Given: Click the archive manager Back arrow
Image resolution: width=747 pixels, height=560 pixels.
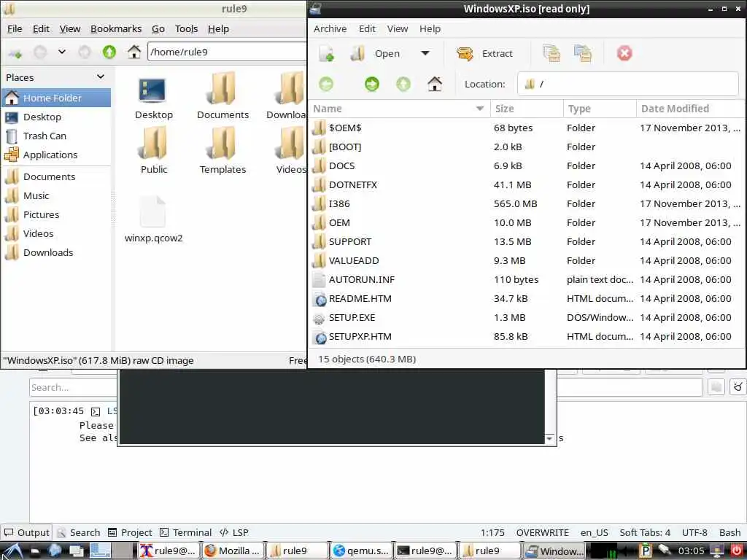Looking at the screenshot, I should tap(326, 85).
